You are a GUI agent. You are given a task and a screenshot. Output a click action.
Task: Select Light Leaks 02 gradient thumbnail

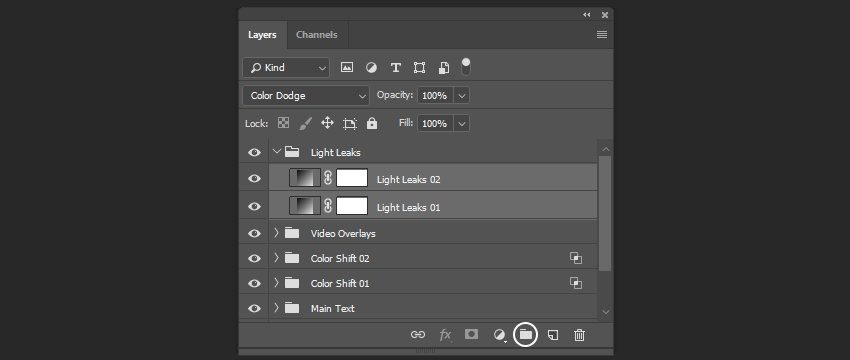[x=305, y=178]
